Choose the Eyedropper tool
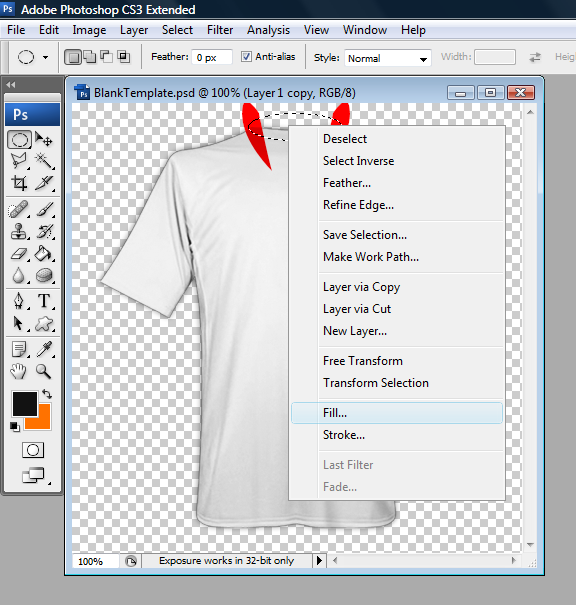The image size is (576, 605). [44, 349]
